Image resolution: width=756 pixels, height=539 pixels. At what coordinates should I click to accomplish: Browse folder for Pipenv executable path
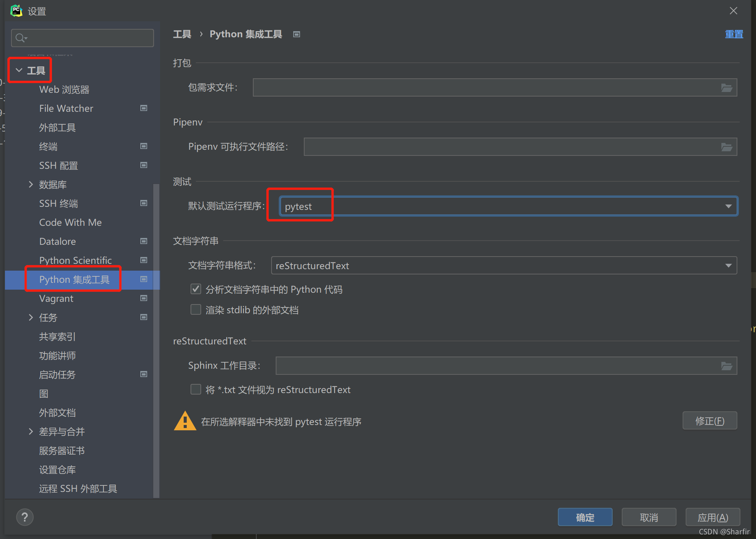727,147
